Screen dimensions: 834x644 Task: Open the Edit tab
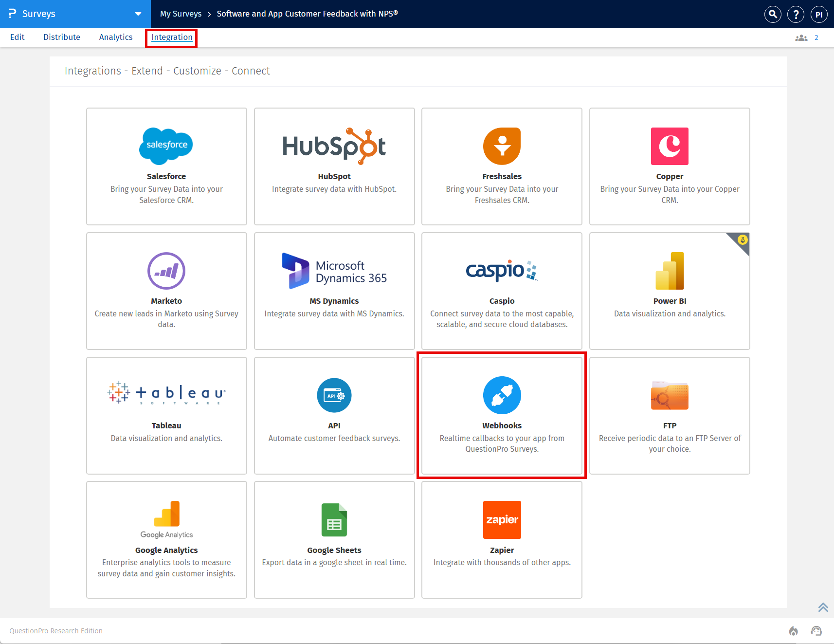[17, 37]
